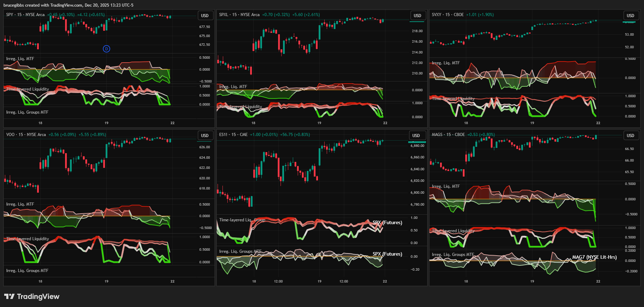Click the SPY symbol title
Image resolution: width=644 pixels, height=307 pixels.
click(9, 15)
